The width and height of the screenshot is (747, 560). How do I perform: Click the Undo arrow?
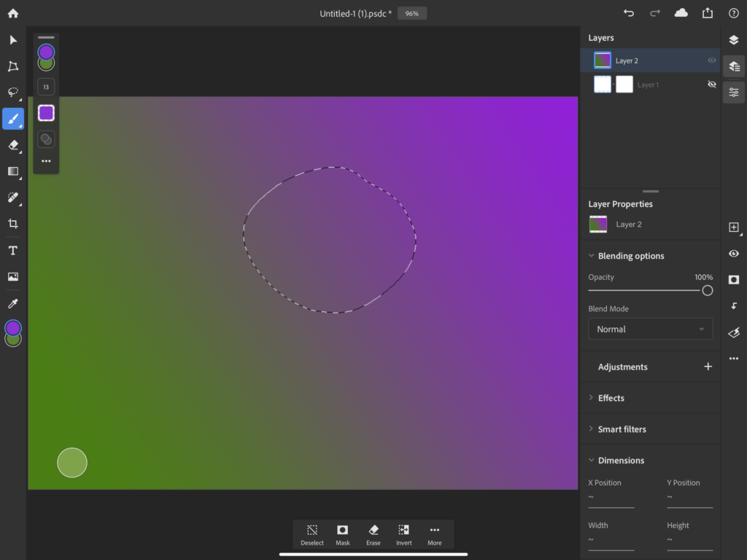tap(628, 13)
